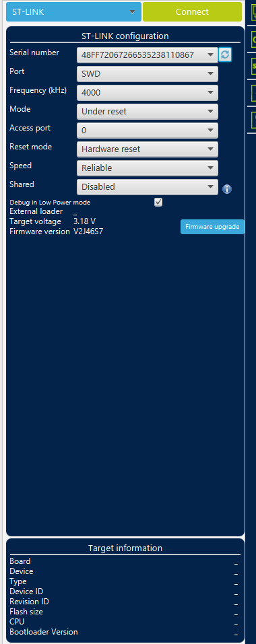
Task: Expand the Serial number dropdown
Action: [147, 55]
